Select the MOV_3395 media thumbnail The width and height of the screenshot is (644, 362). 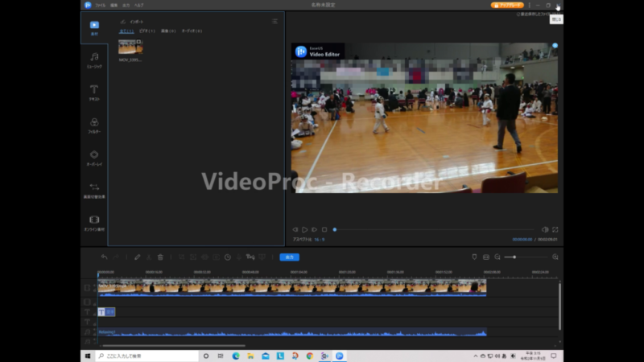pyautogui.click(x=130, y=47)
